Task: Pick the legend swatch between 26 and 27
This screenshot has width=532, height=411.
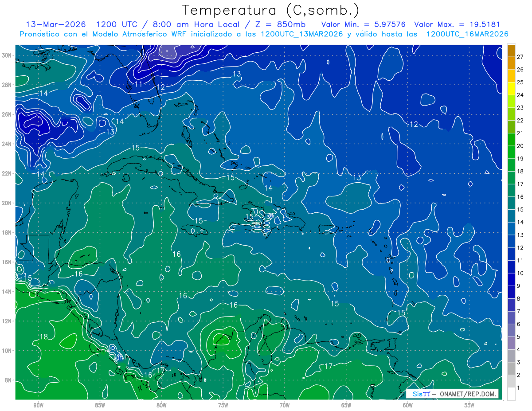Action: (x=511, y=63)
